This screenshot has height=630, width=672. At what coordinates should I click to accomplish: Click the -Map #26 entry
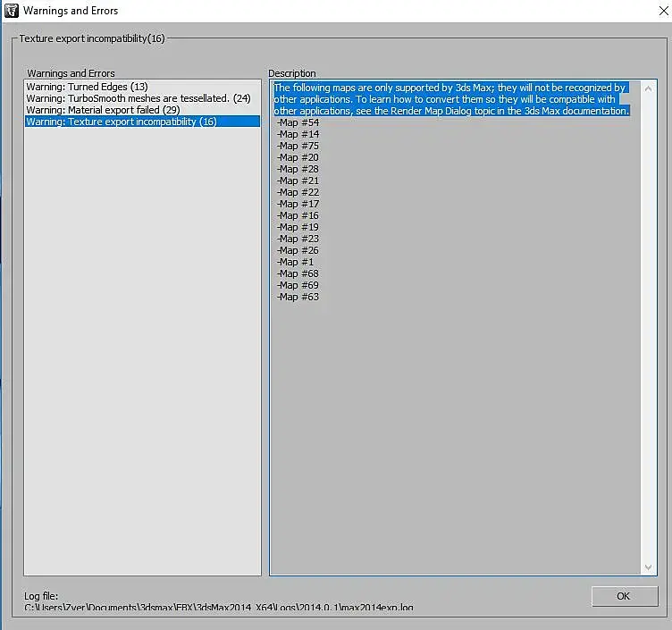click(x=298, y=250)
